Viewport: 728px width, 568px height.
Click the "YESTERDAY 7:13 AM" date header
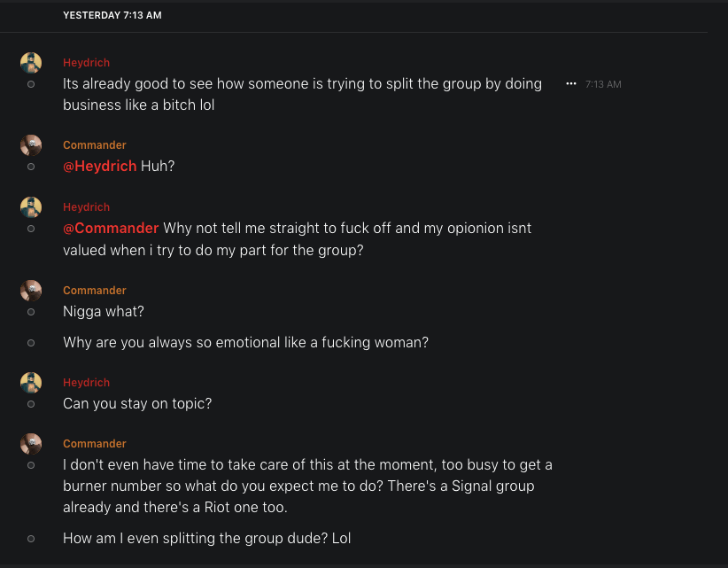[112, 15]
